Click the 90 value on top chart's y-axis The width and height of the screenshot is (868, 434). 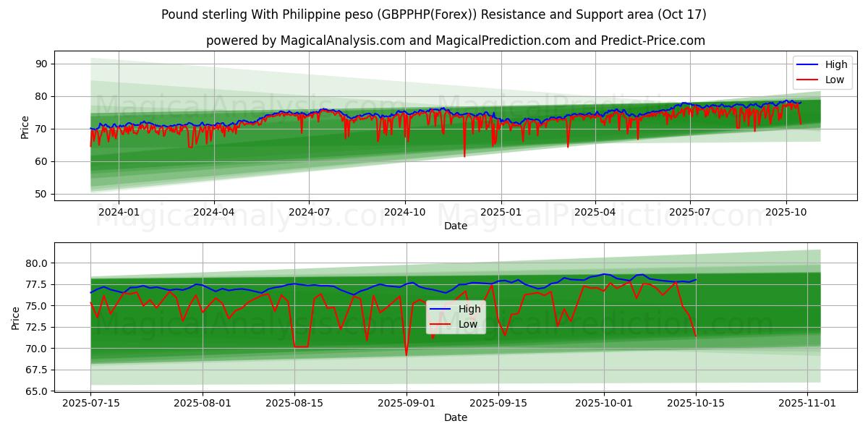[41, 64]
